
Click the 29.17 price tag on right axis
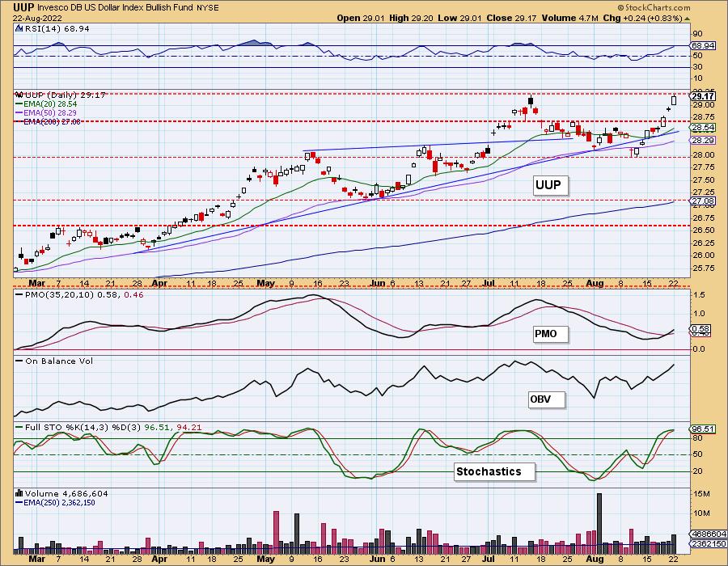(x=702, y=96)
